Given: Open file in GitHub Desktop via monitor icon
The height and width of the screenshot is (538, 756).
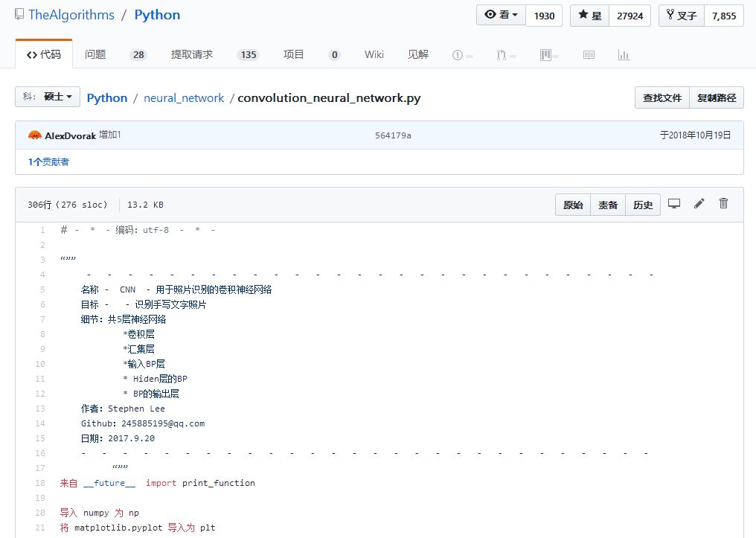Looking at the screenshot, I should [673, 203].
